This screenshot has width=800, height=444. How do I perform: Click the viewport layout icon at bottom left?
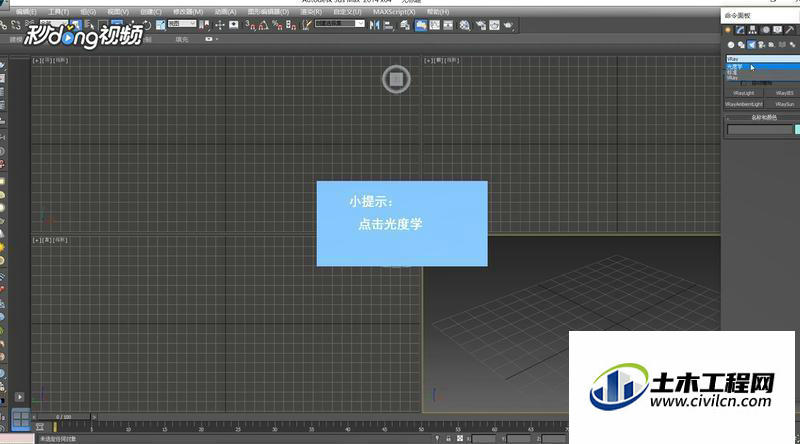click(x=21, y=420)
